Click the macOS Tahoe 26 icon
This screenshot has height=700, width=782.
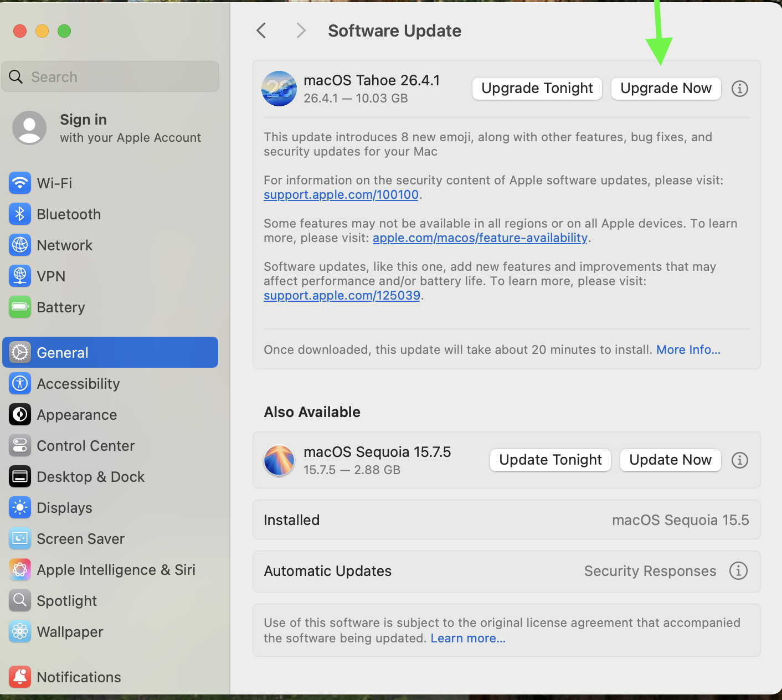tap(279, 89)
